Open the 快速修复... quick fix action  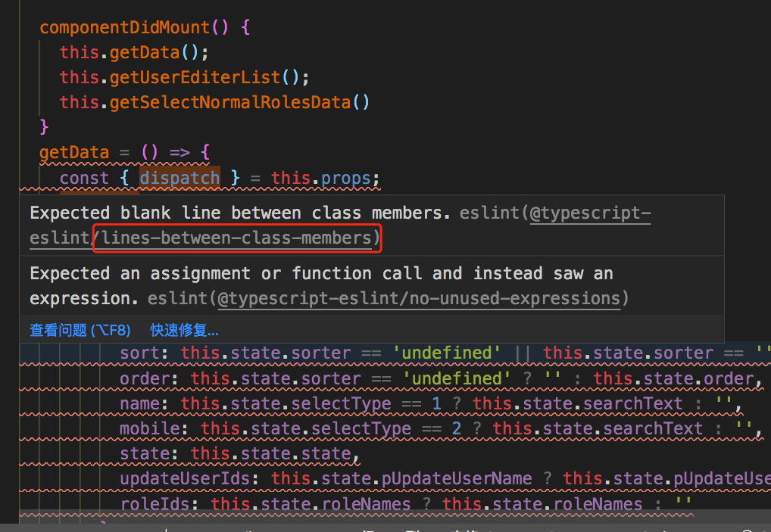184,330
